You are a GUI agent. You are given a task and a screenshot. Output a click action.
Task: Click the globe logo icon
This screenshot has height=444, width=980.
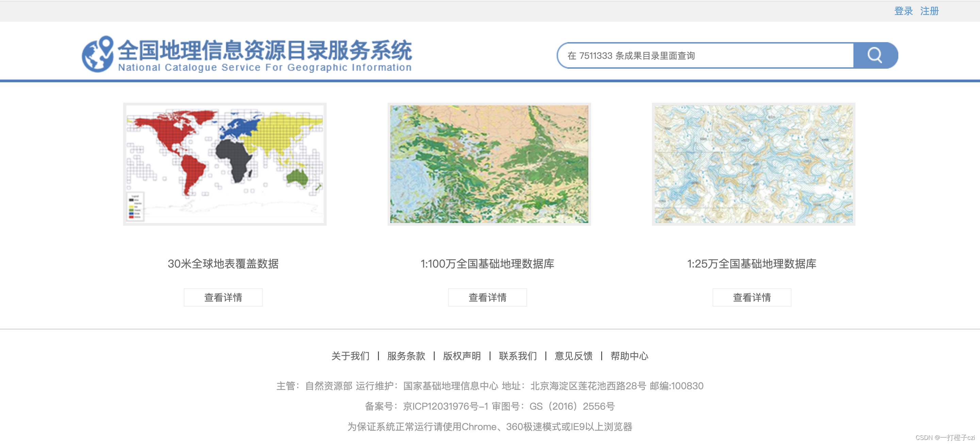(98, 54)
